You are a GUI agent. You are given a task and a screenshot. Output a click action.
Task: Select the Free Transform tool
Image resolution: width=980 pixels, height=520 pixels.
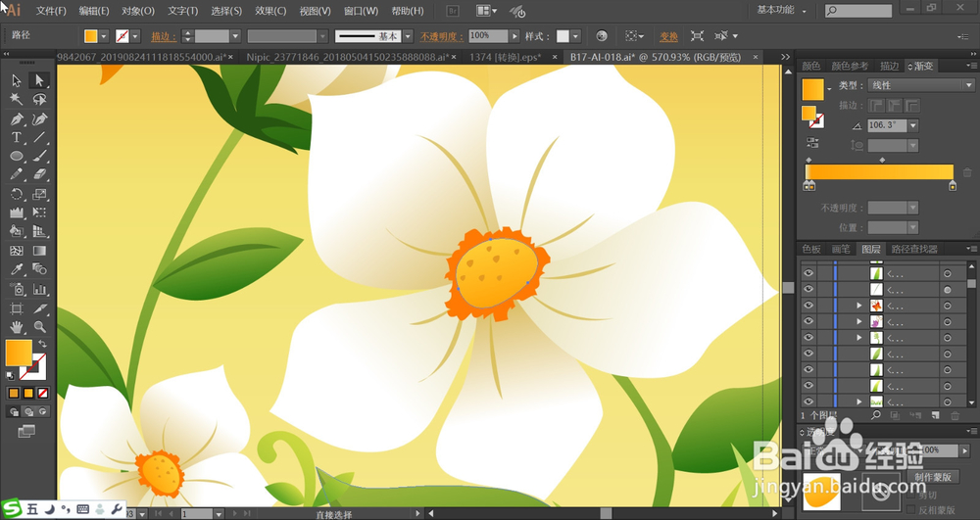tap(39, 213)
